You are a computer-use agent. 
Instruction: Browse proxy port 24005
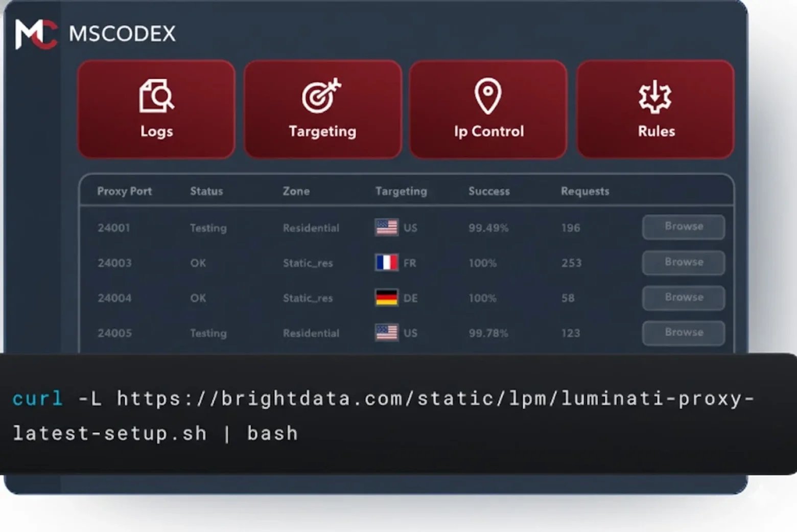[684, 333]
